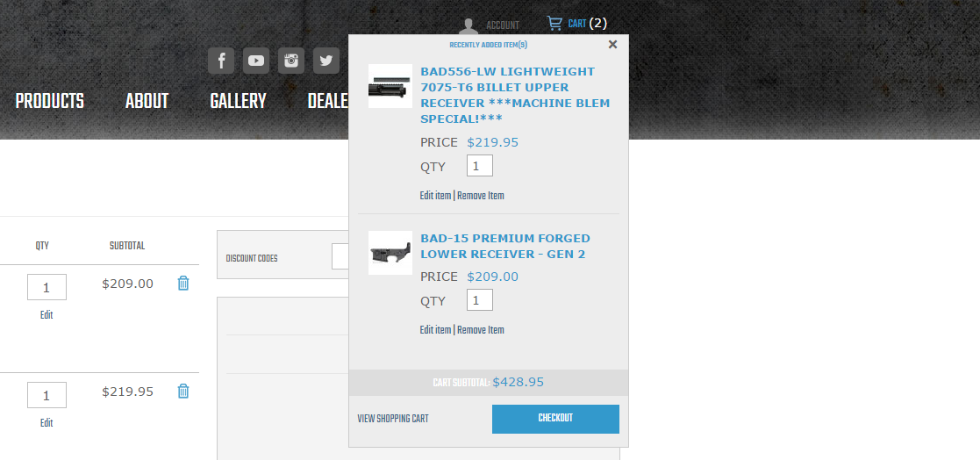Open the YouTube social icon
980x460 pixels.
click(x=256, y=61)
